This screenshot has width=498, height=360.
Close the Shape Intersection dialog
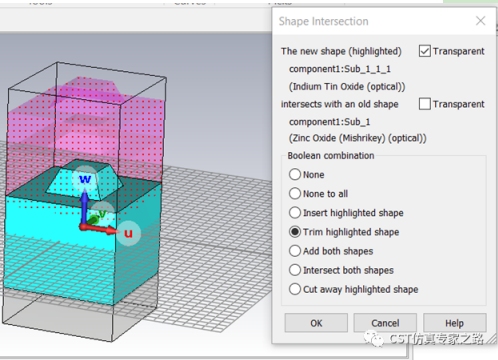click(480, 21)
